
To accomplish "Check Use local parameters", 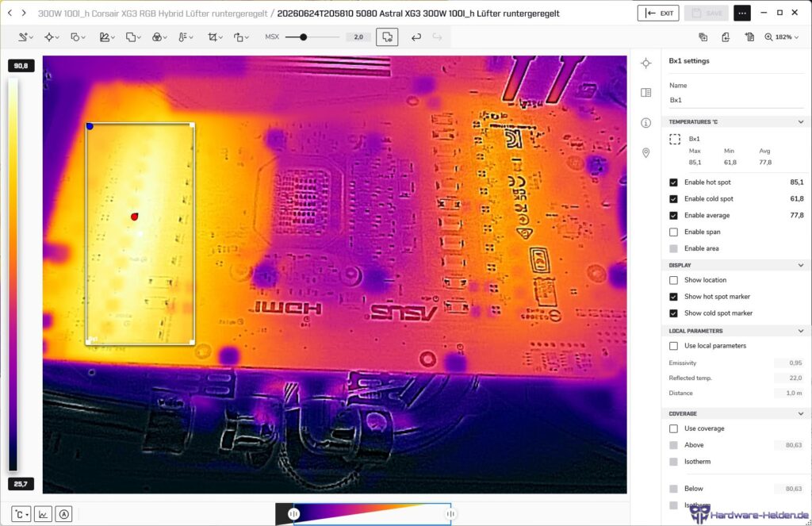I will pyautogui.click(x=673, y=346).
